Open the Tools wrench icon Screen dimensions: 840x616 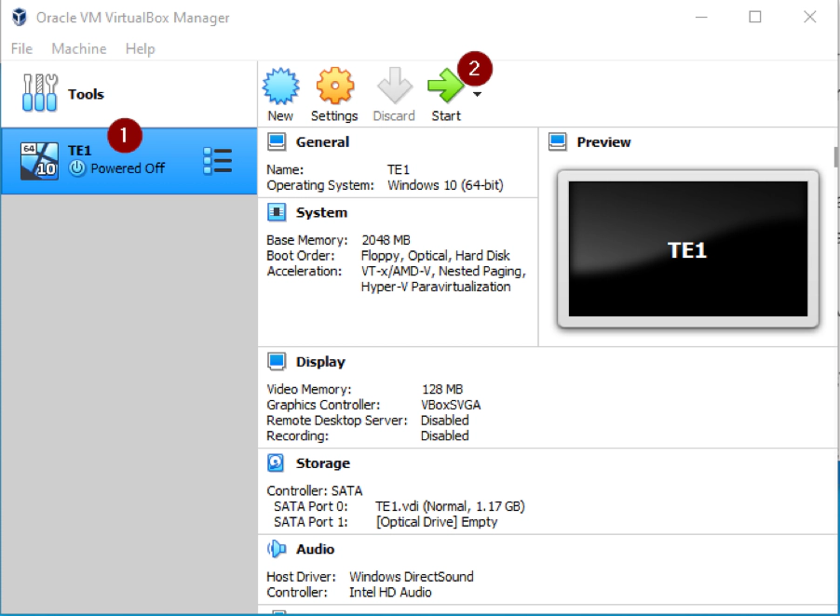coord(38,94)
